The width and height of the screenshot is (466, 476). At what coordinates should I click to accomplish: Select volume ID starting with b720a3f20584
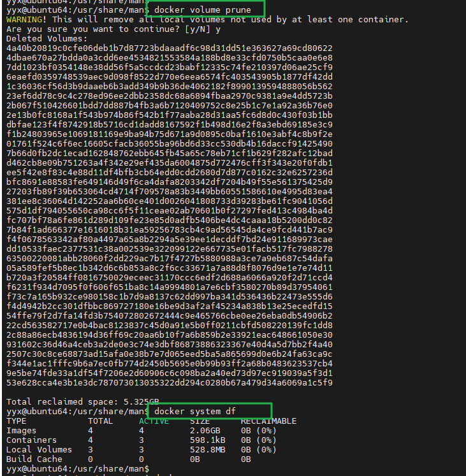click(x=170, y=278)
